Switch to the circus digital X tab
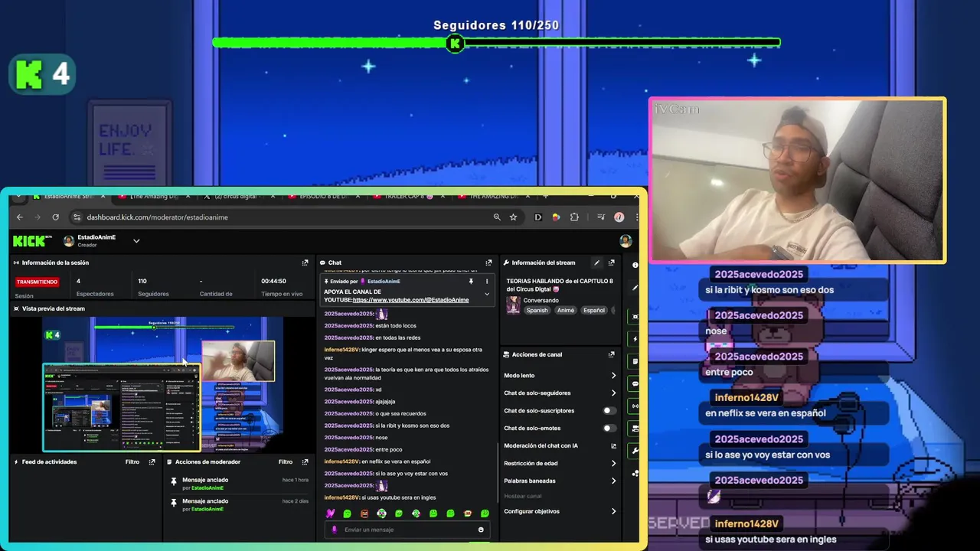The height and width of the screenshot is (551, 980). (x=240, y=197)
